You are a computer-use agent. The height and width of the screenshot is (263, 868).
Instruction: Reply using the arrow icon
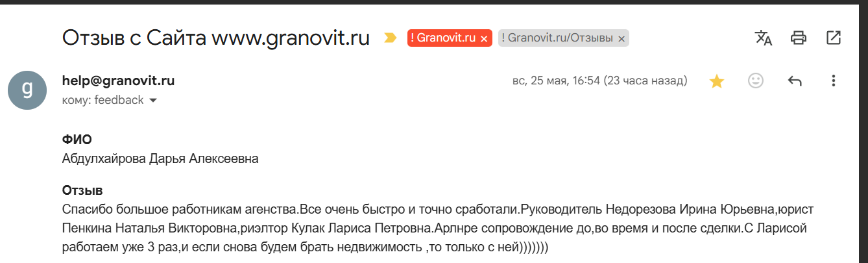pyautogui.click(x=795, y=81)
